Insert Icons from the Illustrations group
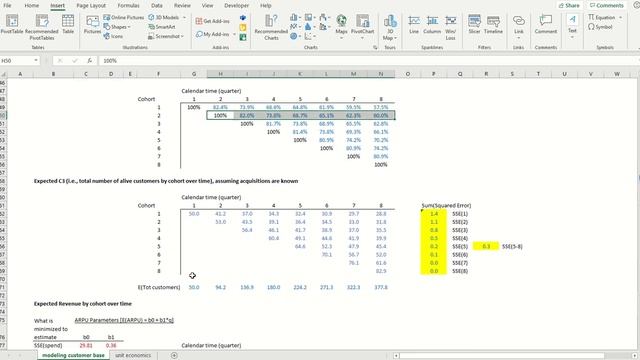The height and width of the screenshot is (360, 640). 113,36
